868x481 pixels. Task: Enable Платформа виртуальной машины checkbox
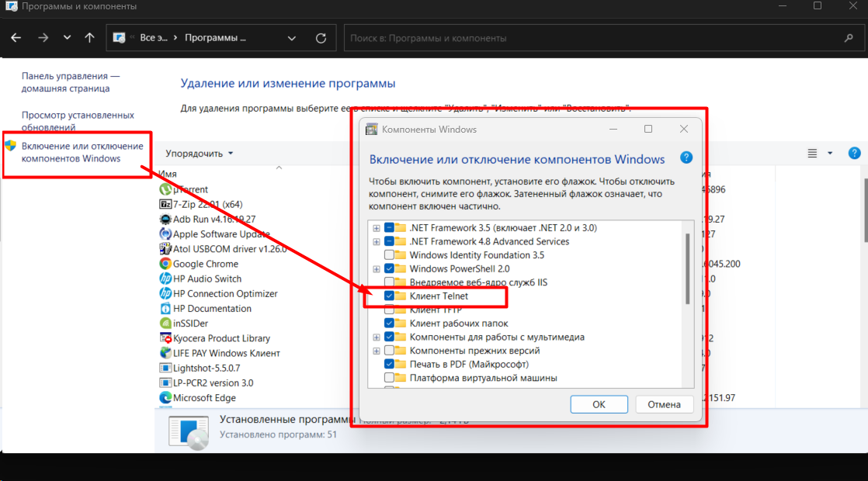pyautogui.click(x=389, y=378)
